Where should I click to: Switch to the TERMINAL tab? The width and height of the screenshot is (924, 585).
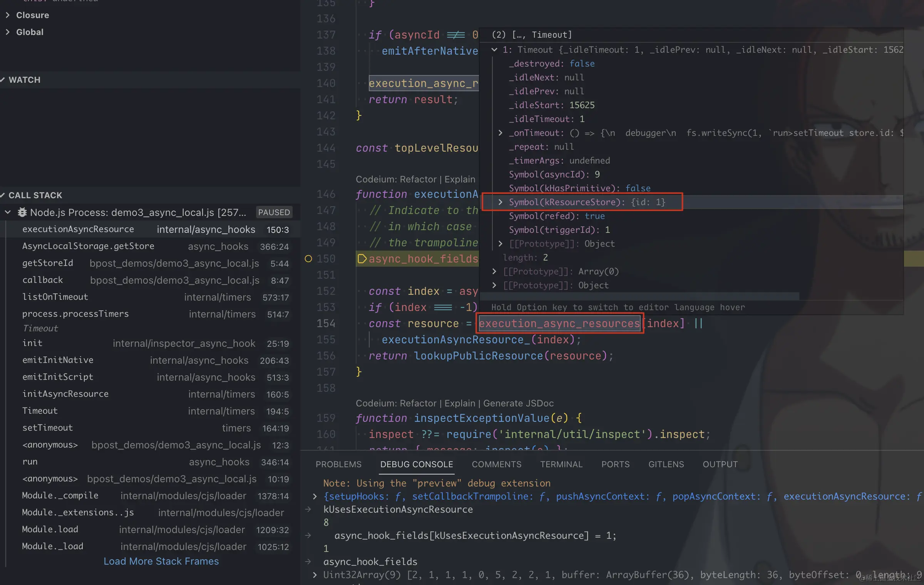561,464
